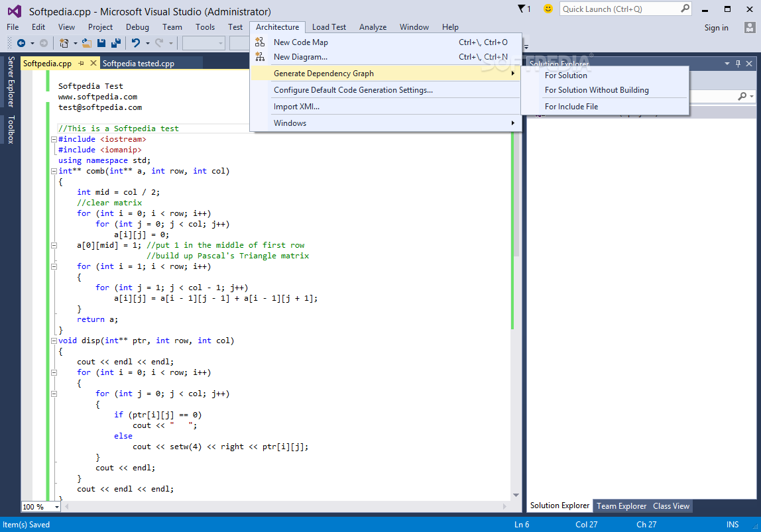
Task: Click the pin icon on Softpedia.cpp tab
Action: pos(81,63)
